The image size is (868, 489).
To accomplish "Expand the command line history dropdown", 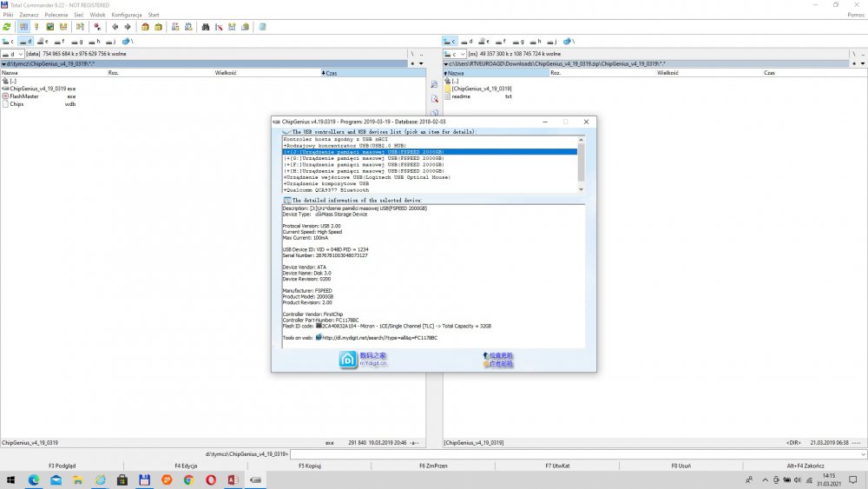I will click(x=861, y=454).
